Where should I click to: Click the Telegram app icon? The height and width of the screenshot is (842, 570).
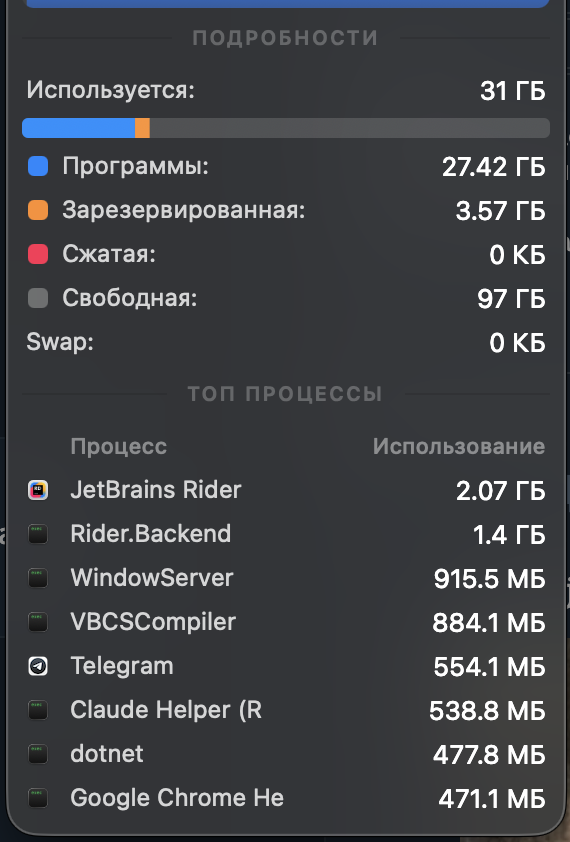38,666
